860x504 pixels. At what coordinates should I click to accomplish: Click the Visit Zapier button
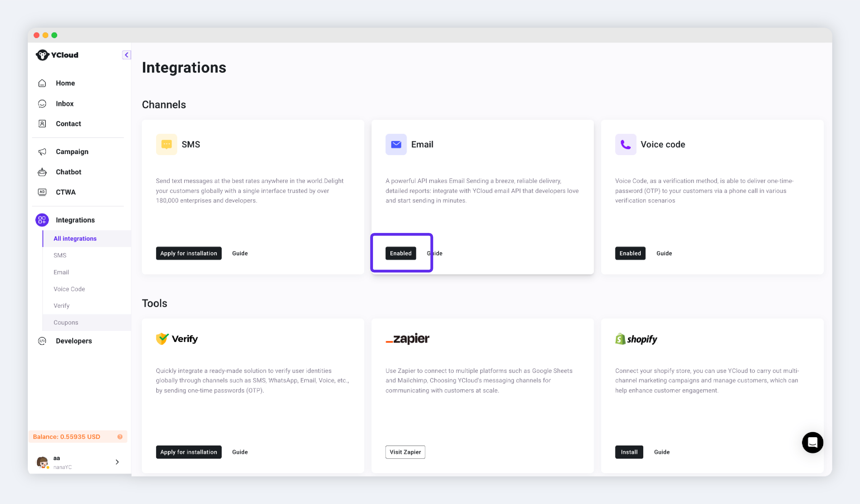405,452
